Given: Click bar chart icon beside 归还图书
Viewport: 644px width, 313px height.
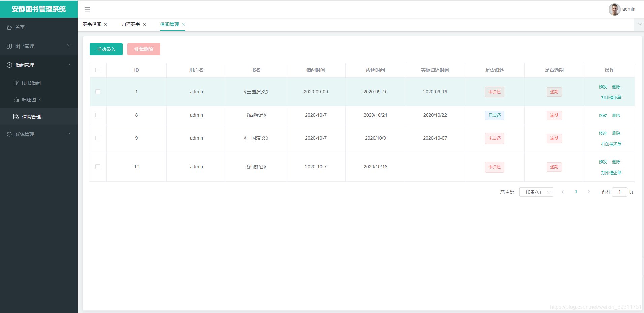Looking at the screenshot, I should point(16,100).
